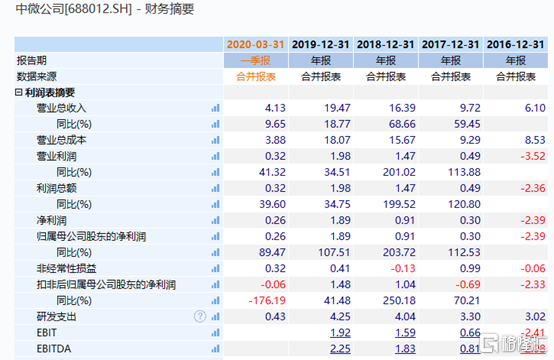
Task: Click the 一季报 report period cell
Action: pos(256,60)
